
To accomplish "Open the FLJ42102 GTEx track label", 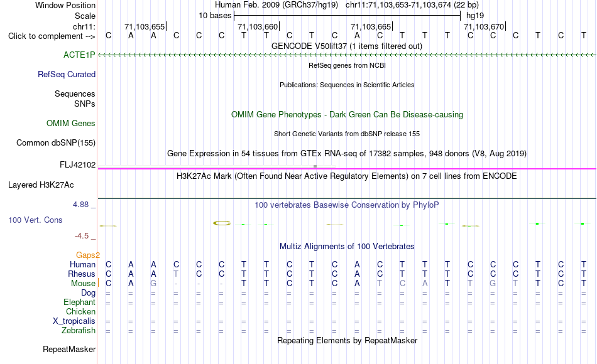I will pyautogui.click(x=77, y=164).
